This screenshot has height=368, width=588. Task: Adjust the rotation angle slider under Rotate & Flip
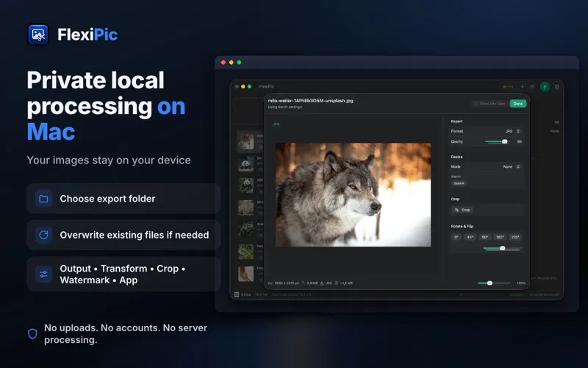pyautogui.click(x=502, y=248)
